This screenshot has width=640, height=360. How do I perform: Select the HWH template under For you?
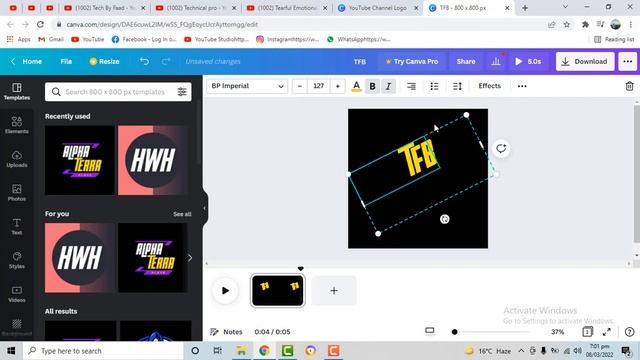[80, 258]
